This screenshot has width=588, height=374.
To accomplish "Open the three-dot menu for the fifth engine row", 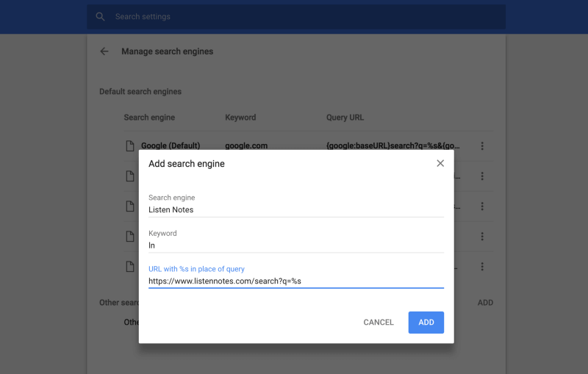I will 482,267.
